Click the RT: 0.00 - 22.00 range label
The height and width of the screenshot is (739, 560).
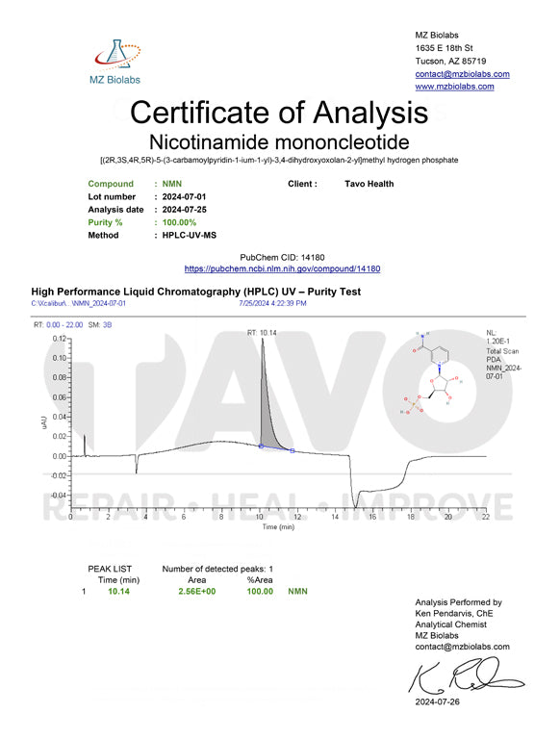click(x=58, y=325)
